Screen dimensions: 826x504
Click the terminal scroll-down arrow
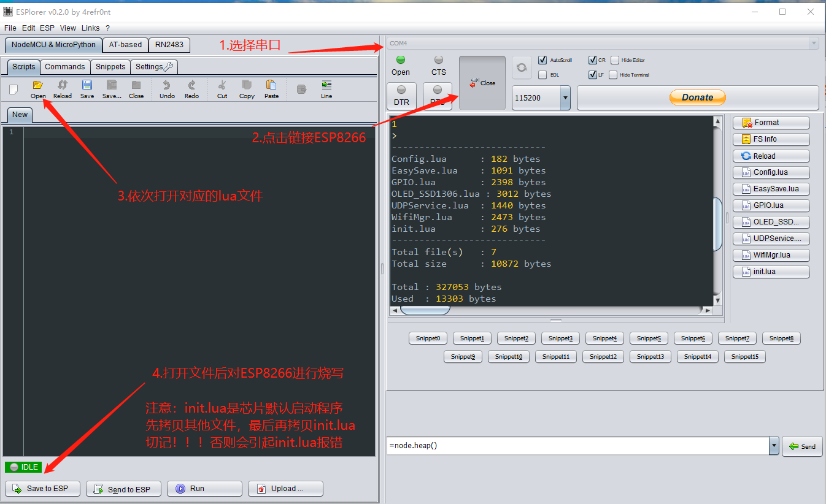point(717,300)
